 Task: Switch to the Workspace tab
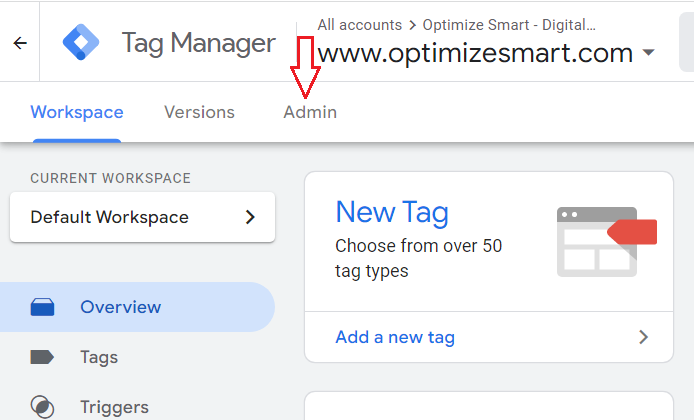point(77,112)
